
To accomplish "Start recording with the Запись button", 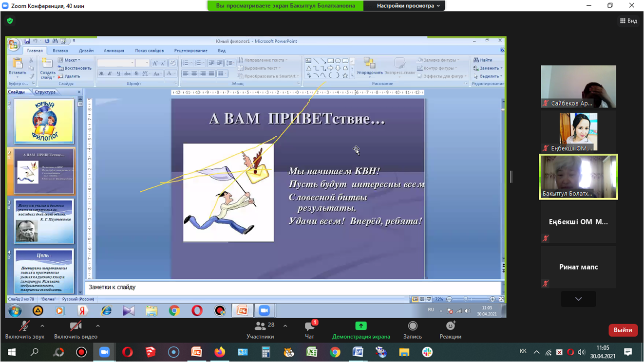I will (x=413, y=330).
